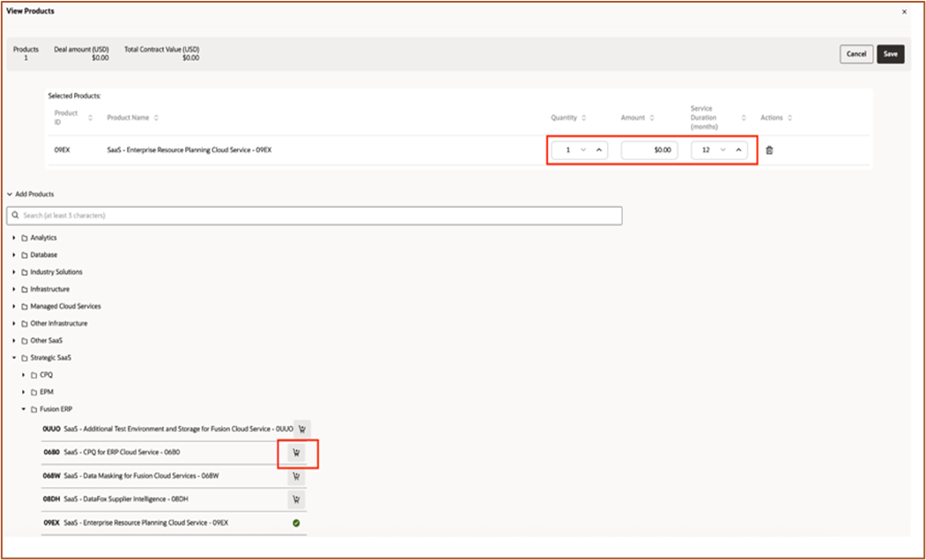Decrease service duration months with down arrow
Screen dimensions: 926x560
click(x=722, y=150)
